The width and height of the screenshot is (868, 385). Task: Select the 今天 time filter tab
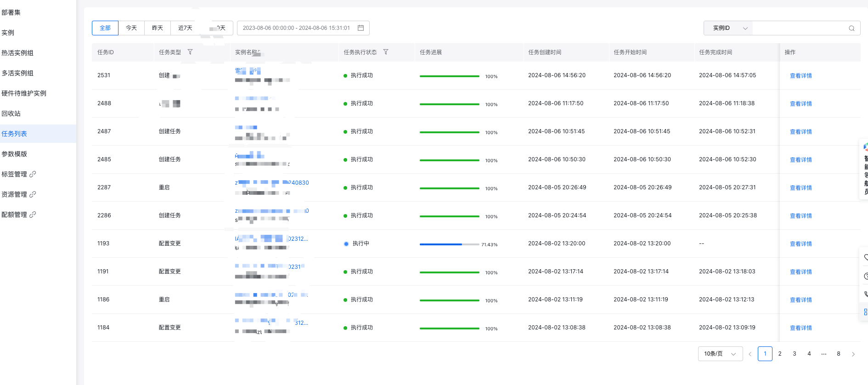pyautogui.click(x=131, y=28)
